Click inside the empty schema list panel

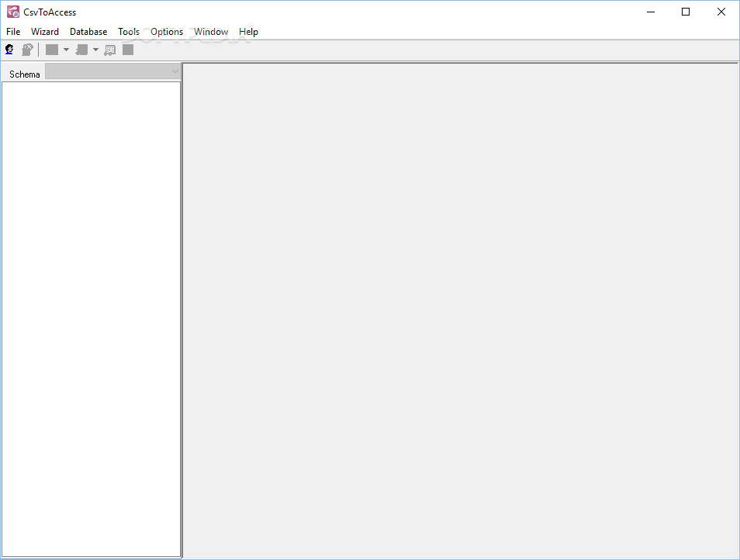[91, 319]
